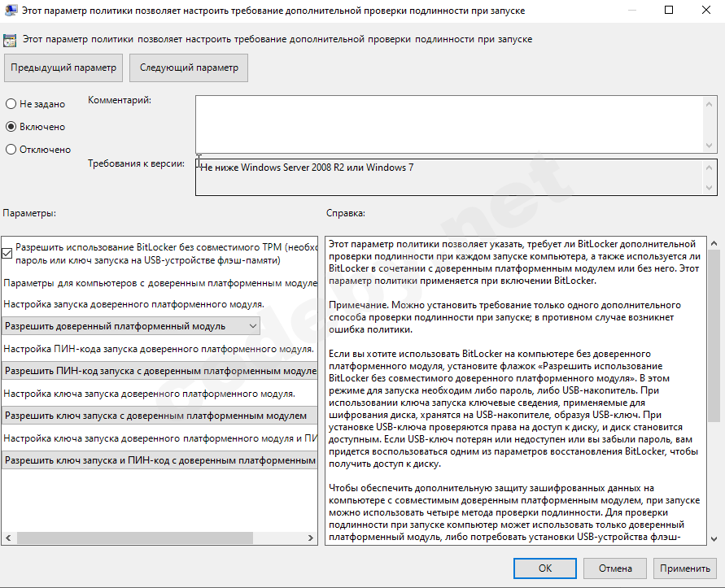This screenshot has width=725, height=588.
Task: Maximize the policy window
Action: click(669, 10)
